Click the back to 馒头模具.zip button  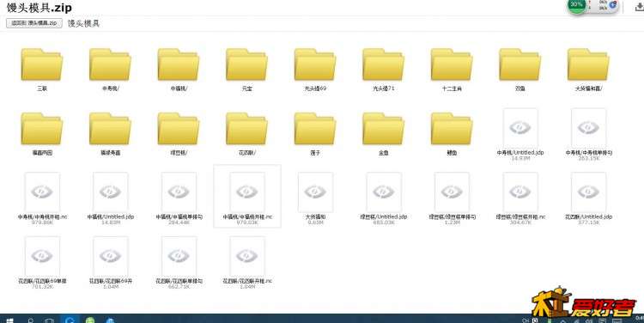[34, 23]
